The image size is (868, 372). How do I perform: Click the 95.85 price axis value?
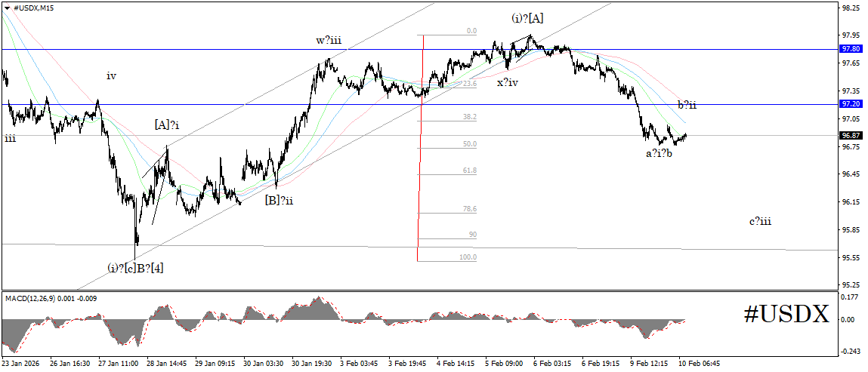[x=849, y=229]
